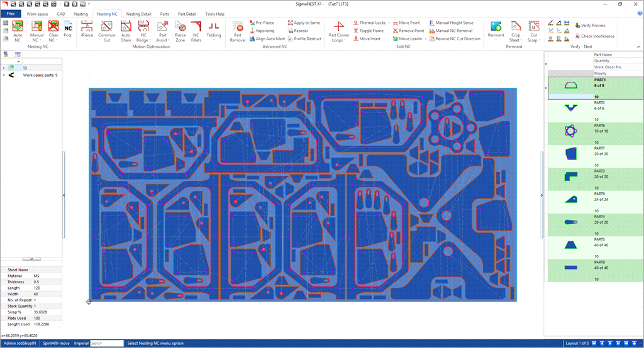Select PART2 in the parts list
Image resolution: width=644 pixels, height=348 pixels.
tap(596, 111)
